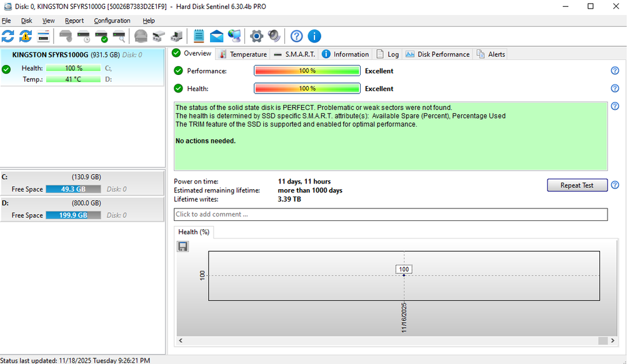The height and width of the screenshot is (364, 640).
Task: Open the notebook report icon in toolbar
Action: tap(199, 36)
